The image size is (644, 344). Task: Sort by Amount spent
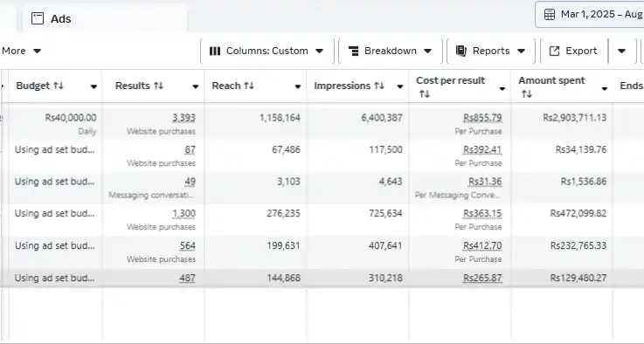527,94
